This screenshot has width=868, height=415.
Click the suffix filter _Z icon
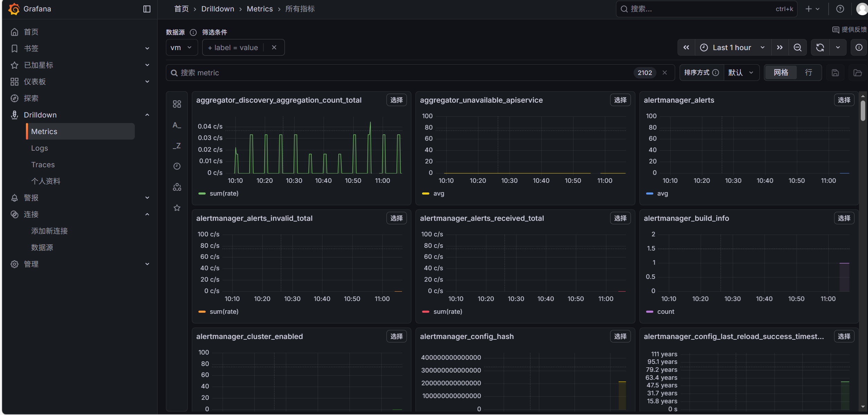pyautogui.click(x=177, y=146)
